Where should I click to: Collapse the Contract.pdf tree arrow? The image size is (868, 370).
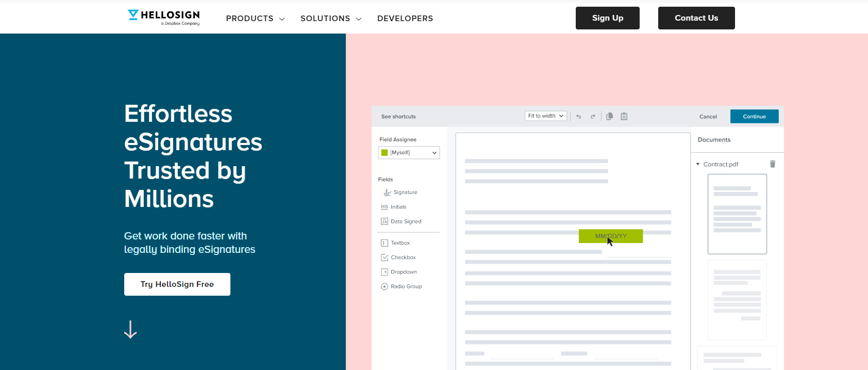tap(698, 164)
